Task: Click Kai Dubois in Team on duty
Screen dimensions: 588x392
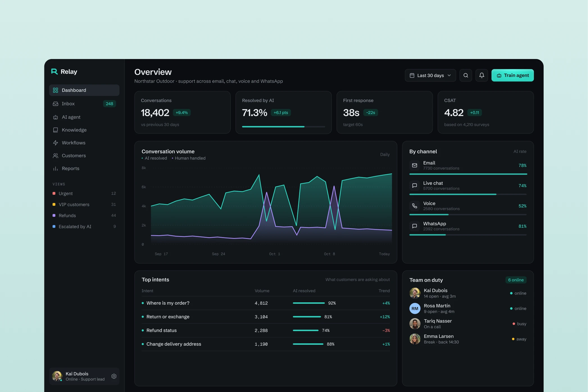Action: tap(468, 293)
